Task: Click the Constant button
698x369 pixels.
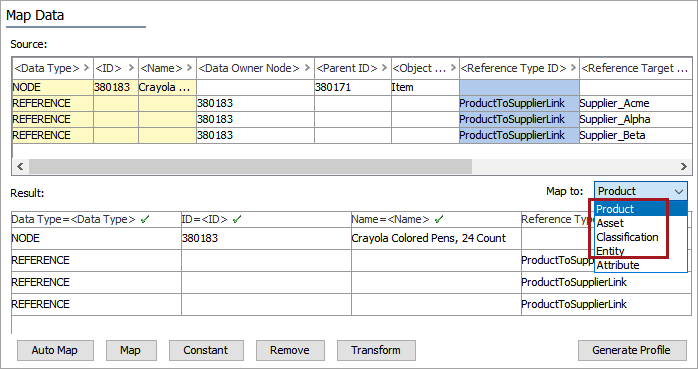Action: 206,350
